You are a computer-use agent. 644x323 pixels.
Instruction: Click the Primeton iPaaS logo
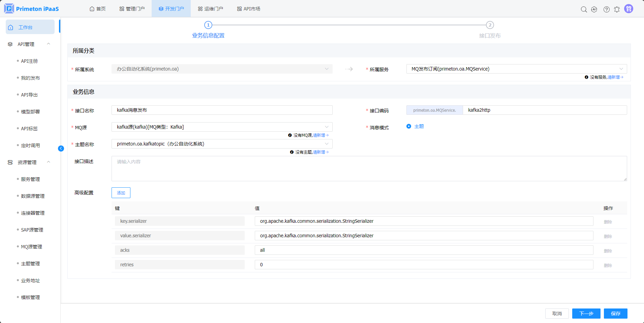pos(31,9)
